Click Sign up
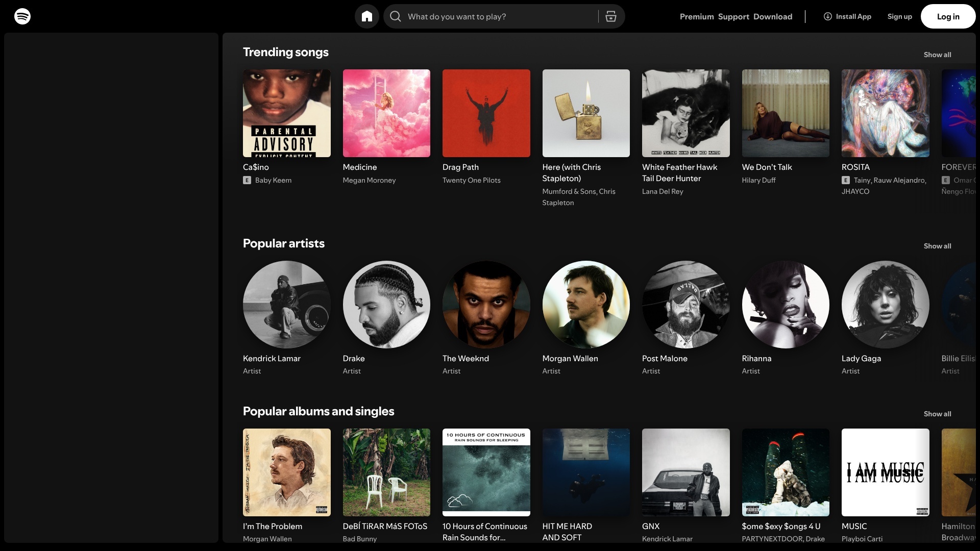This screenshot has height=551, width=980. 899,16
